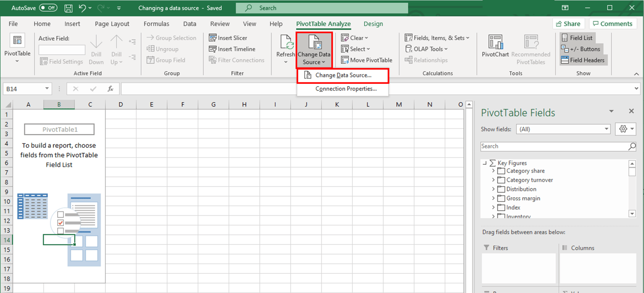The image size is (644, 293).
Task: Click the Move PivotTable icon
Action: 366,60
